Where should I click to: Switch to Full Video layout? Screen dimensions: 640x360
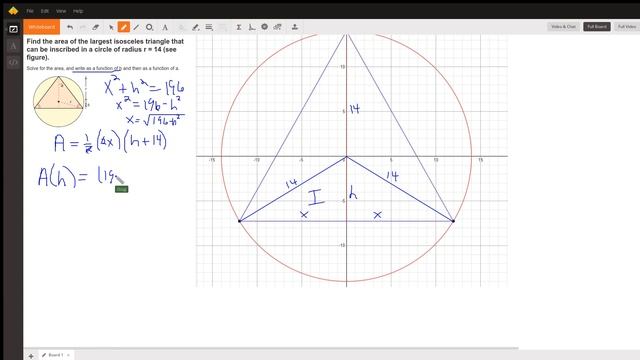[627, 27]
